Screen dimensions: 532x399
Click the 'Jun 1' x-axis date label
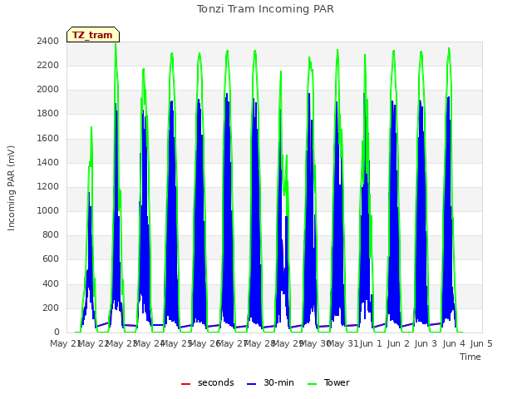pyautogui.click(x=371, y=343)
